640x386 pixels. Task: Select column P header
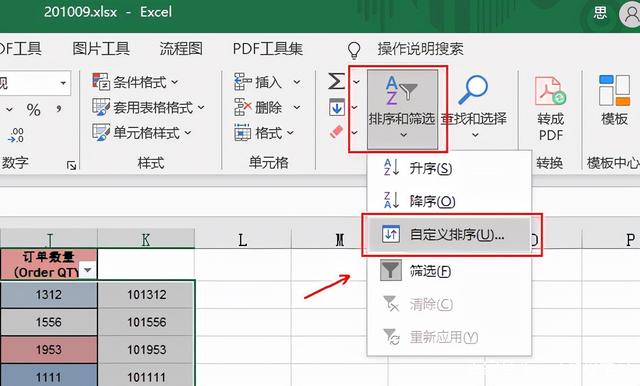click(x=630, y=240)
